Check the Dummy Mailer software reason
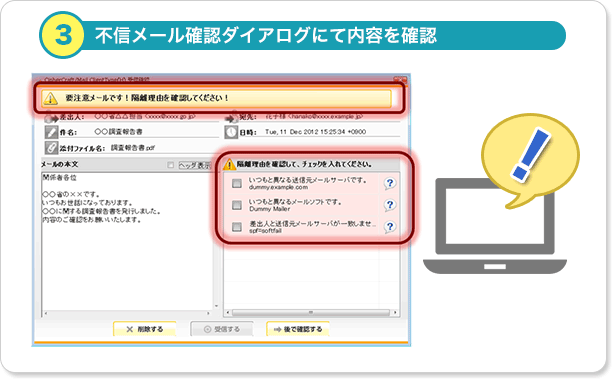The height and width of the screenshot is (381, 614). tap(237, 205)
